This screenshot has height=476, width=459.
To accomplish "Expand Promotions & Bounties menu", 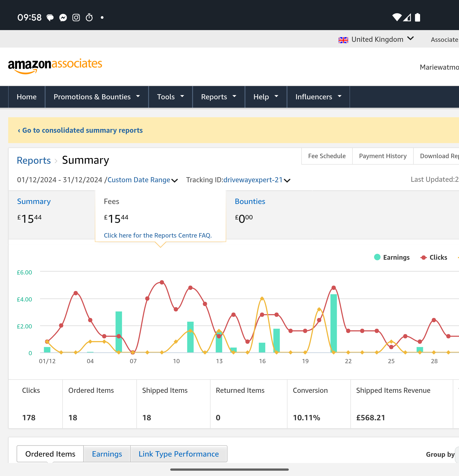I will [97, 97].
